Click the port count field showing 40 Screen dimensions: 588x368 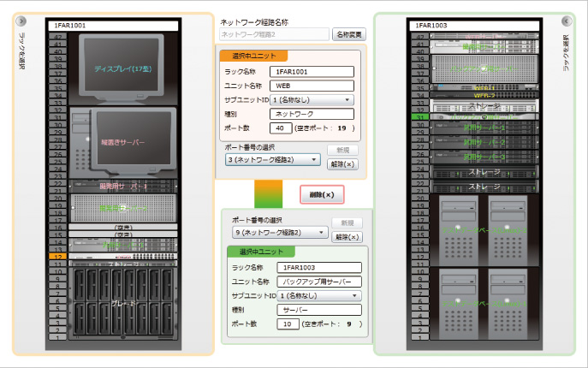(281, 128)
